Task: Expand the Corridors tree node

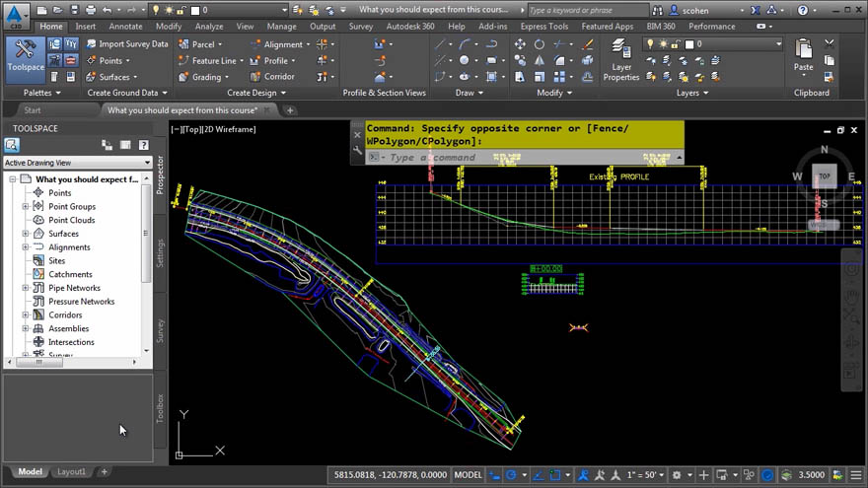Action: tap(26, 314)
